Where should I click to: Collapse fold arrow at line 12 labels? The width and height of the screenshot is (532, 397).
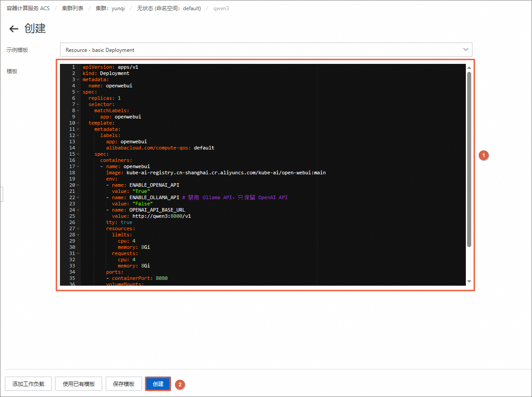[x=78, y=136]
